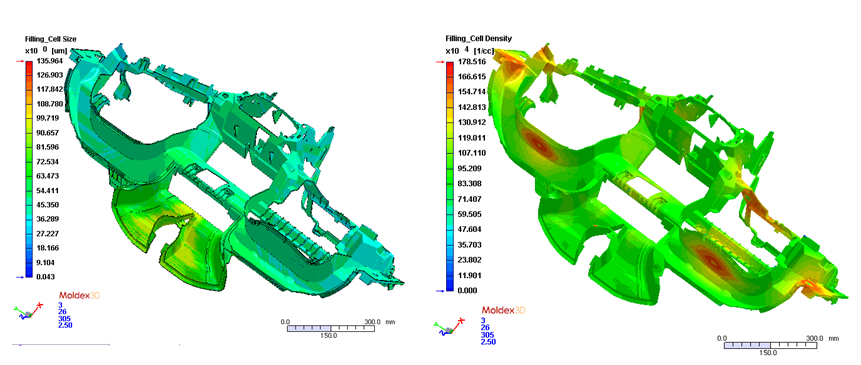Click the left 300.0 mm scale bar
Image resolution: width=861 pixels, height=365 pixels.
[x=332, y=328]
